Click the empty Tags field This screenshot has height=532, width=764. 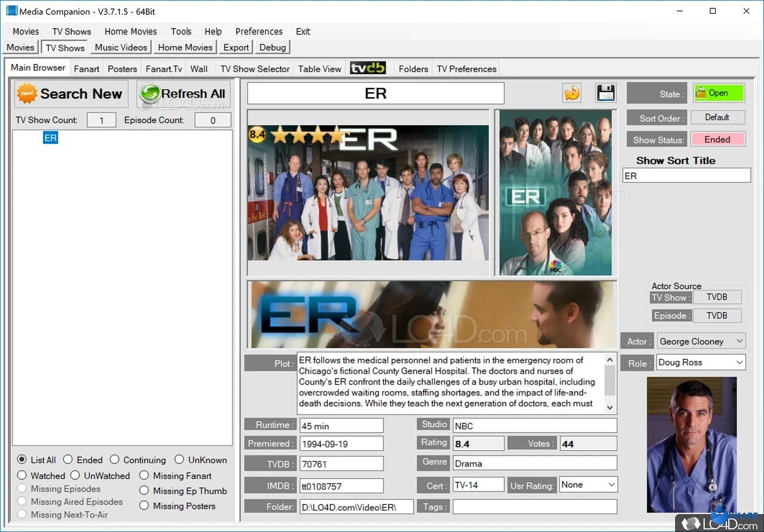click(x=535, y=506)
